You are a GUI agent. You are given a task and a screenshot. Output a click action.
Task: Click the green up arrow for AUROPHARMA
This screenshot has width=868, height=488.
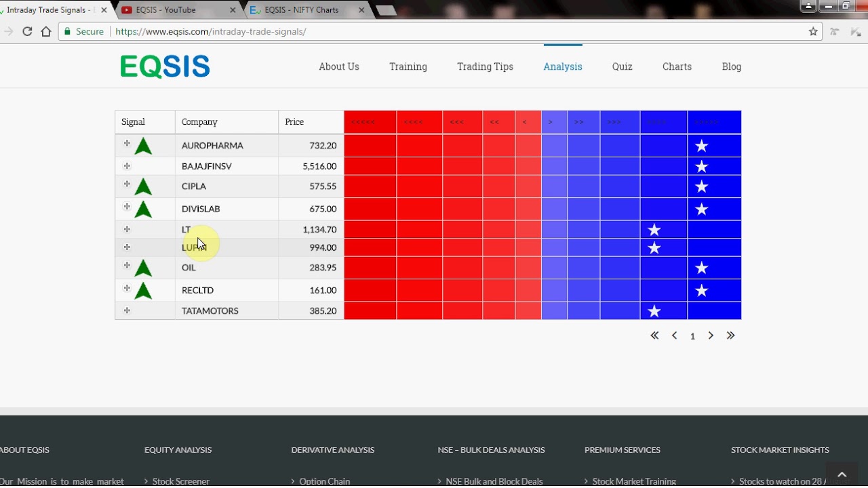click(143, 146)
